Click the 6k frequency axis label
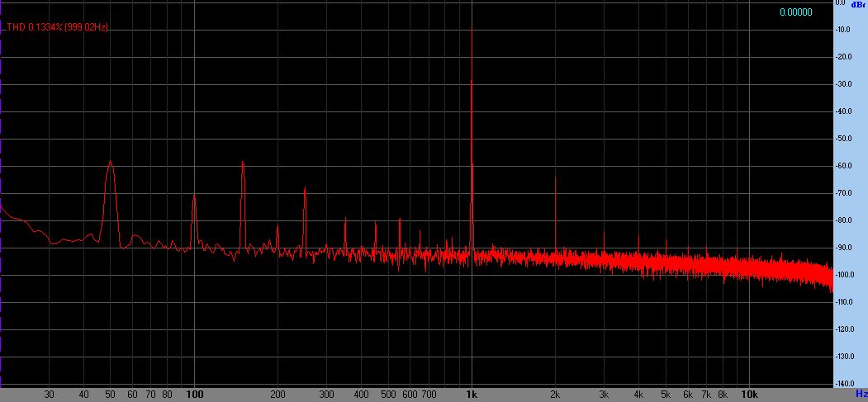The height and width of the screenshot is (402, 868). coord(688,395)
